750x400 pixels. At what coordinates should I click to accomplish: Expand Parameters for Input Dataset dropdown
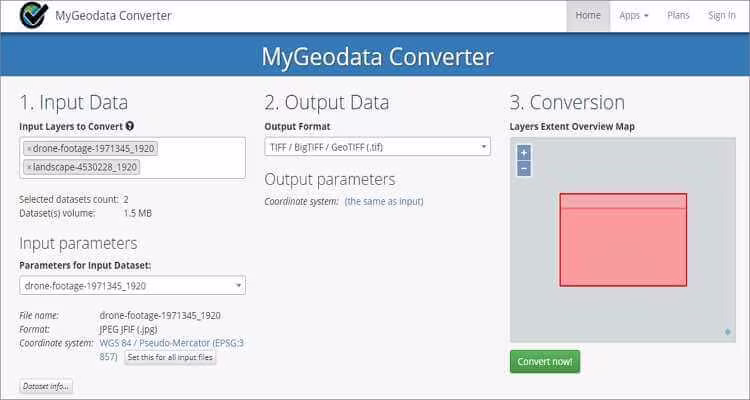tap(132, 286)
